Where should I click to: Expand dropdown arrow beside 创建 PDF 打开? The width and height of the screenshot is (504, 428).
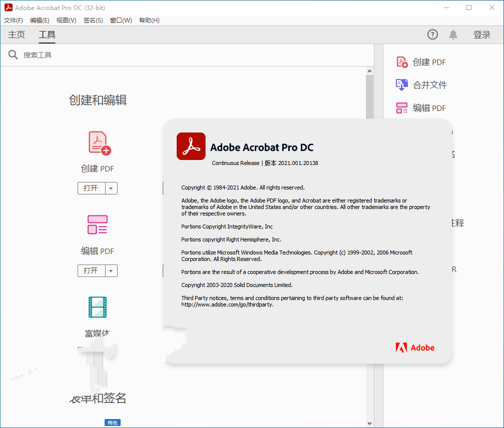pyautogui.click(x=111, y=188)
